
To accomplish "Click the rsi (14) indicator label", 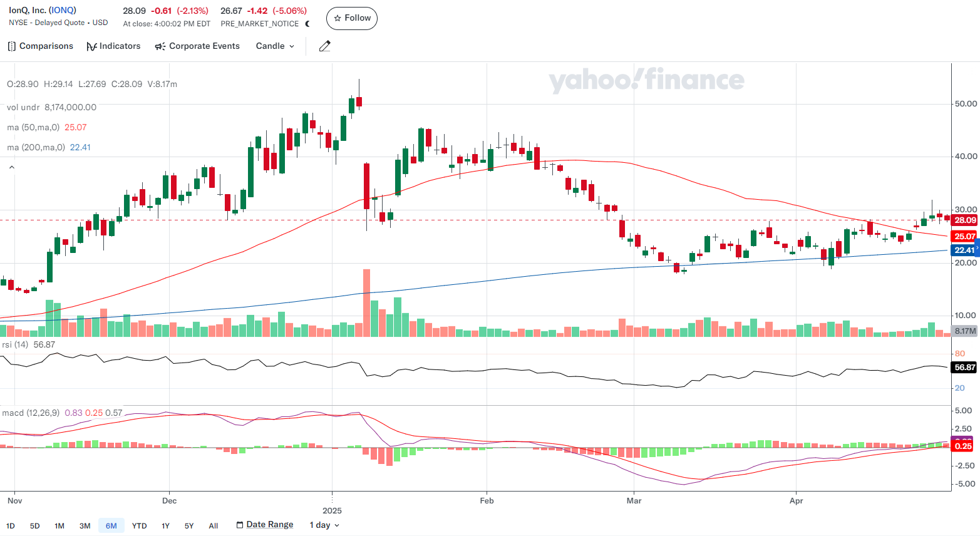I will pos(15,344).
